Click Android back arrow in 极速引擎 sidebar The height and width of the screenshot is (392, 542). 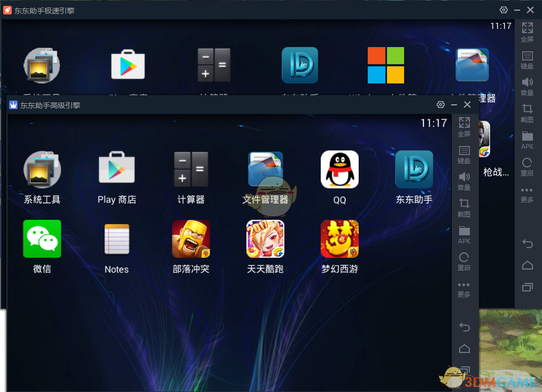[528, 243]
